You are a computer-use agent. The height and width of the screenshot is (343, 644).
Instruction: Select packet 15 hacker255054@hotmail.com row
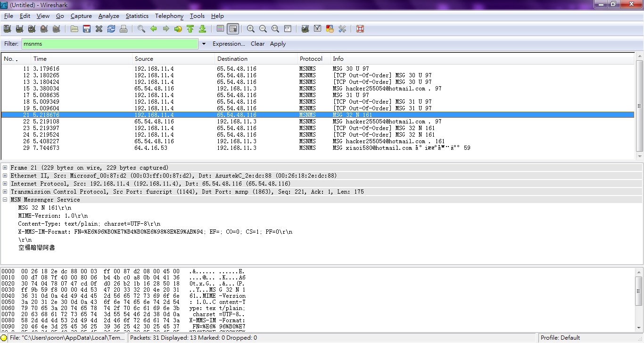click(x=318, y=89)
